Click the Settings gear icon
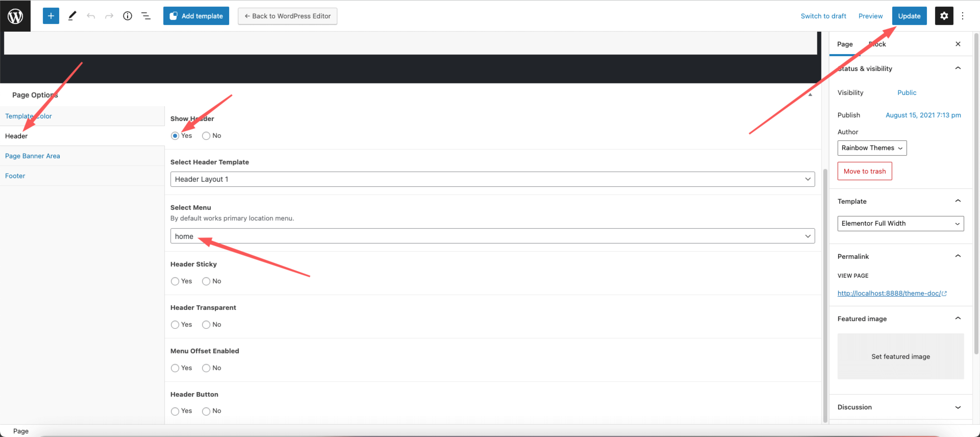 944,16
